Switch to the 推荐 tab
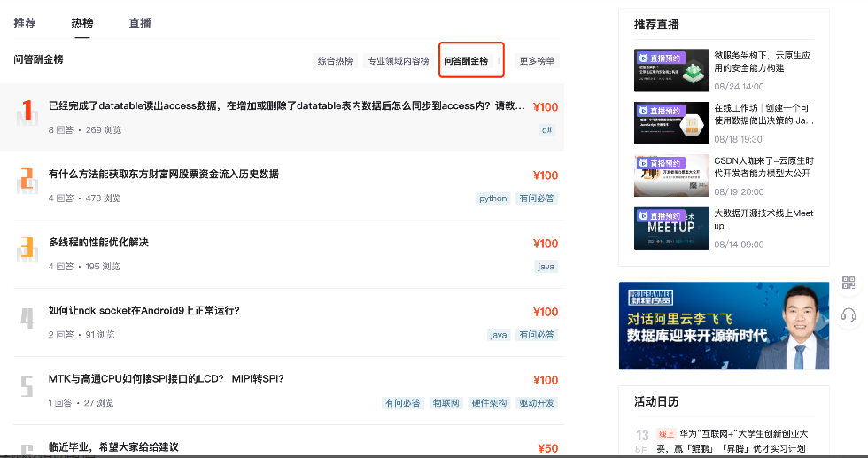The height and width of the screenshot is (458, 868). [25, 23]
